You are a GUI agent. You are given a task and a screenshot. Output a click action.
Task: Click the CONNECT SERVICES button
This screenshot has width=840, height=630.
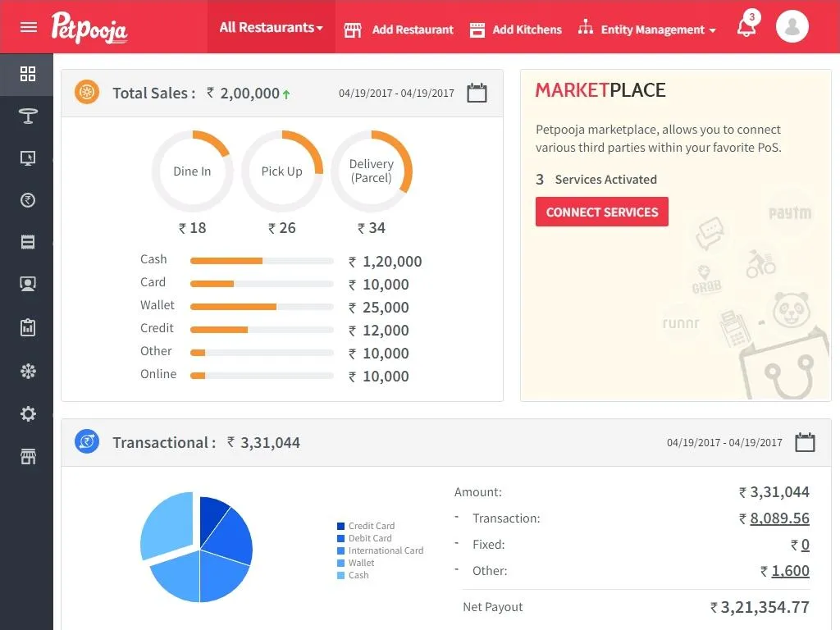point(601,212)
